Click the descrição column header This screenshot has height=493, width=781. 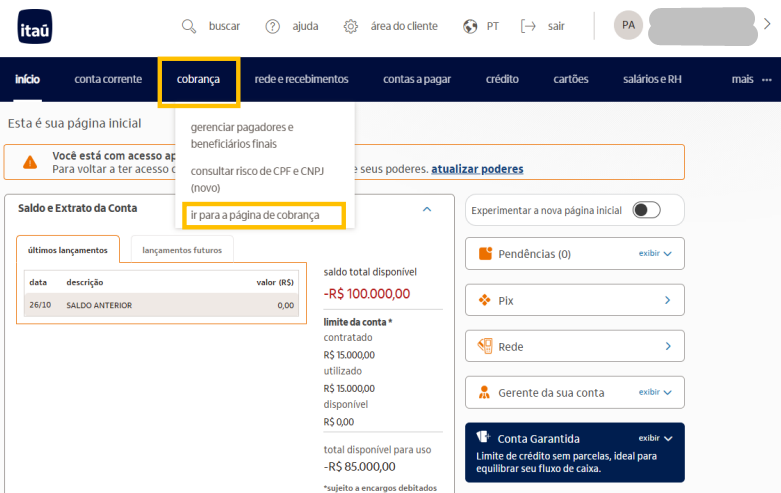click(x=85, y=282)
